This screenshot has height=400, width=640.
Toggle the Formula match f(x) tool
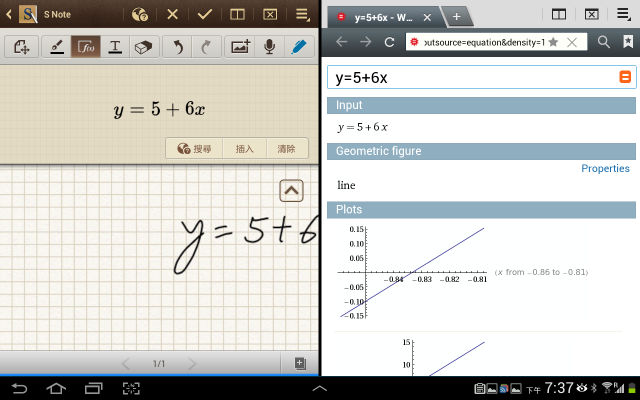tap(86, 47)
